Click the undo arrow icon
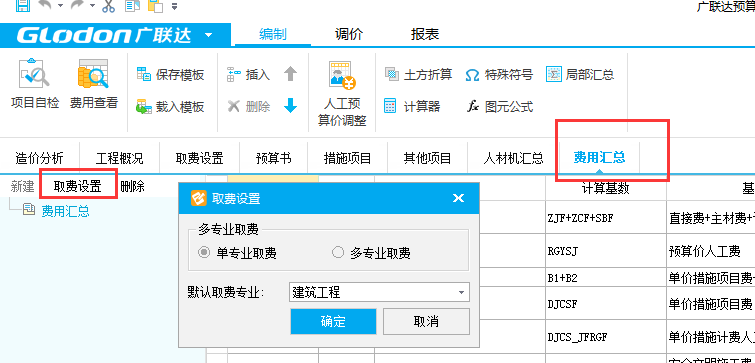Screen dimensions: 755x363 point(46,5)
